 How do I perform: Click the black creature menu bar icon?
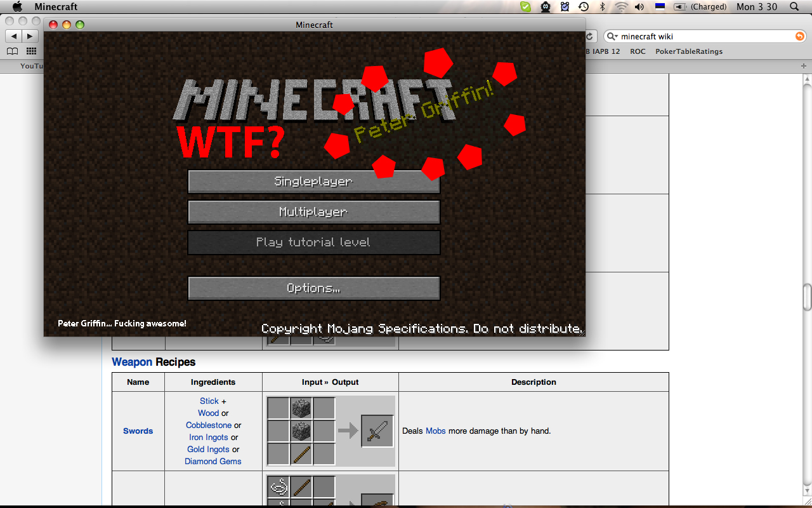pos(546,7)
